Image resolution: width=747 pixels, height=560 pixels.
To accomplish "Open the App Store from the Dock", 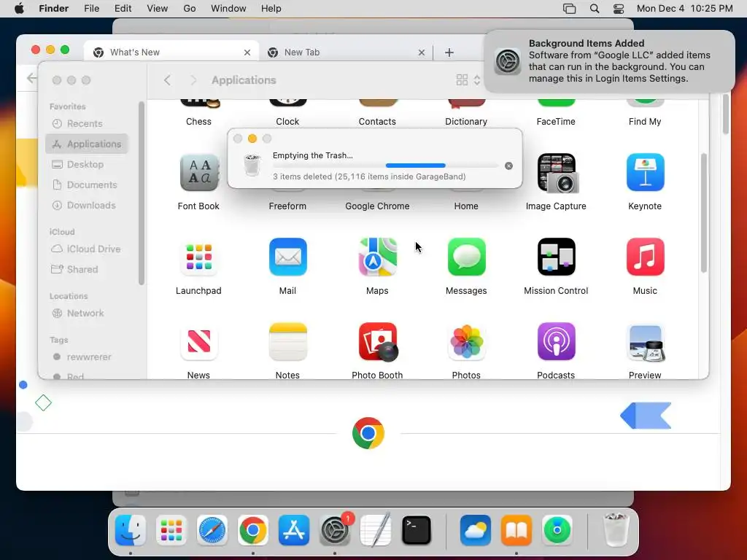I will (294, 530).
